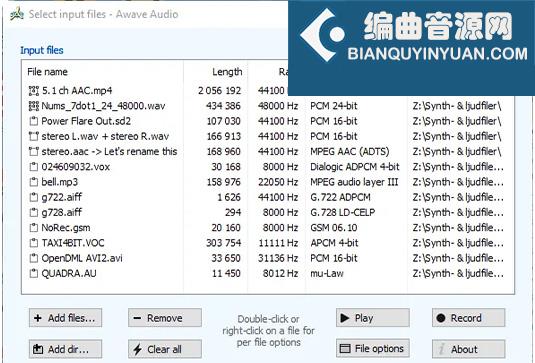This screenshot has height=363, width=535.
Task: Click the file icon beside TAXI4BIT.VOC
Action: pyautogui.click(x=33, y=243)
